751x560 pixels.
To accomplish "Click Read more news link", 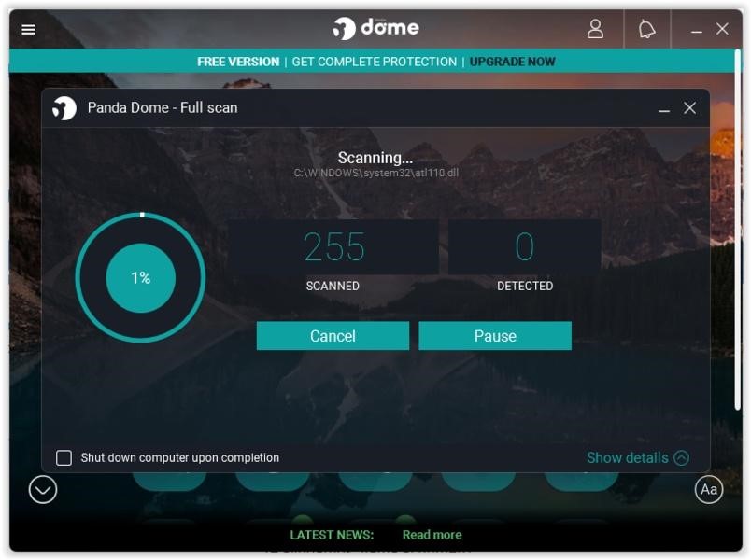I will pyautogui.click(x=432, y=535).
